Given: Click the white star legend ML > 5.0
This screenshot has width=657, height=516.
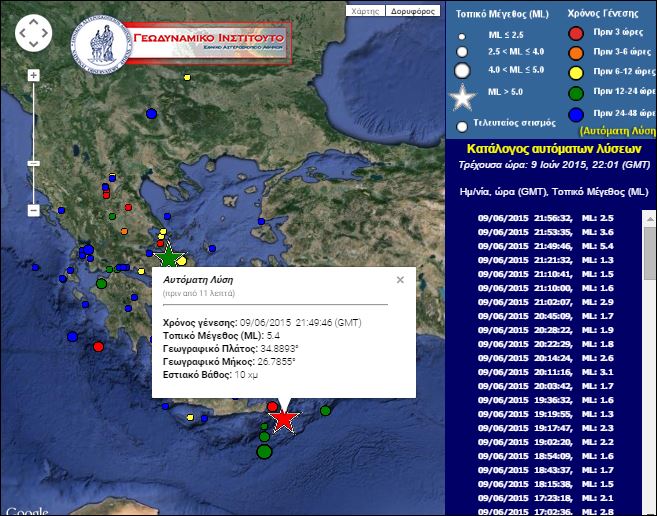Looking at the screenshot, I should 463,97.
